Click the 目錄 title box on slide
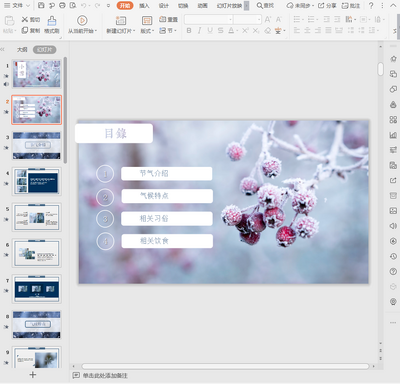This screenshot has height=384, width=400. 114,133
